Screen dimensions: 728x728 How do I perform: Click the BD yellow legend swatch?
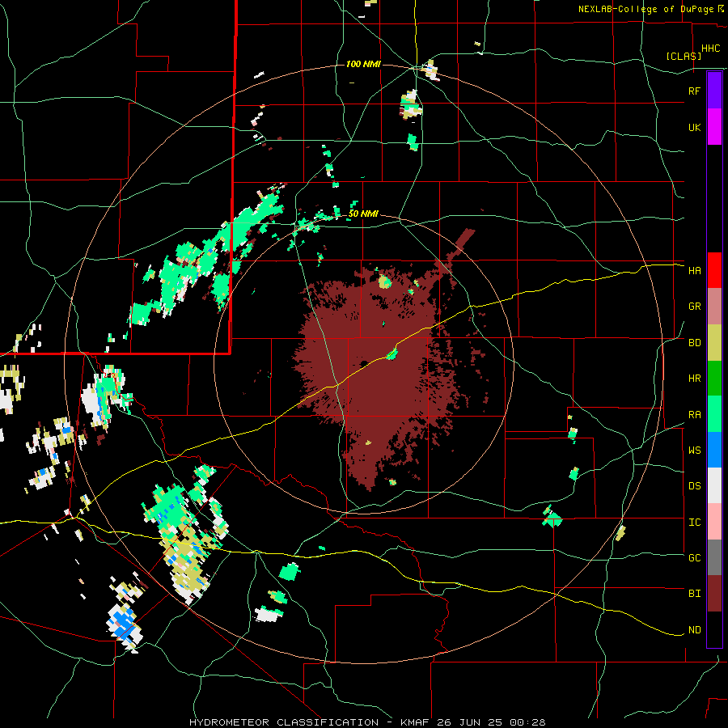[714, 342]
